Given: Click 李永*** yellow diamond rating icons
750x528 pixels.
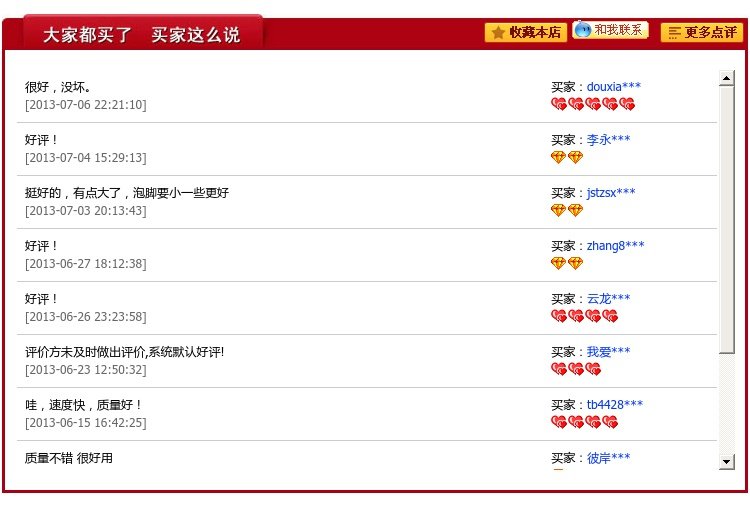Looking at the screenshot, I should [567, 158].
